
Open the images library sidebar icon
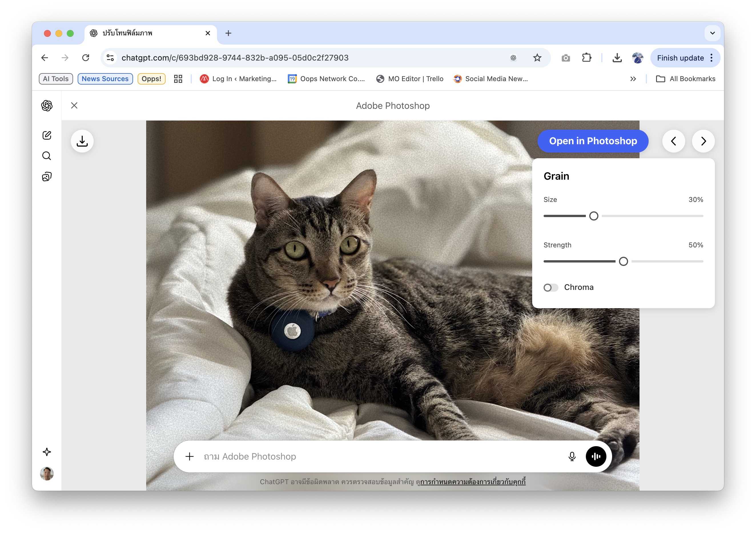tap(47, 177)
